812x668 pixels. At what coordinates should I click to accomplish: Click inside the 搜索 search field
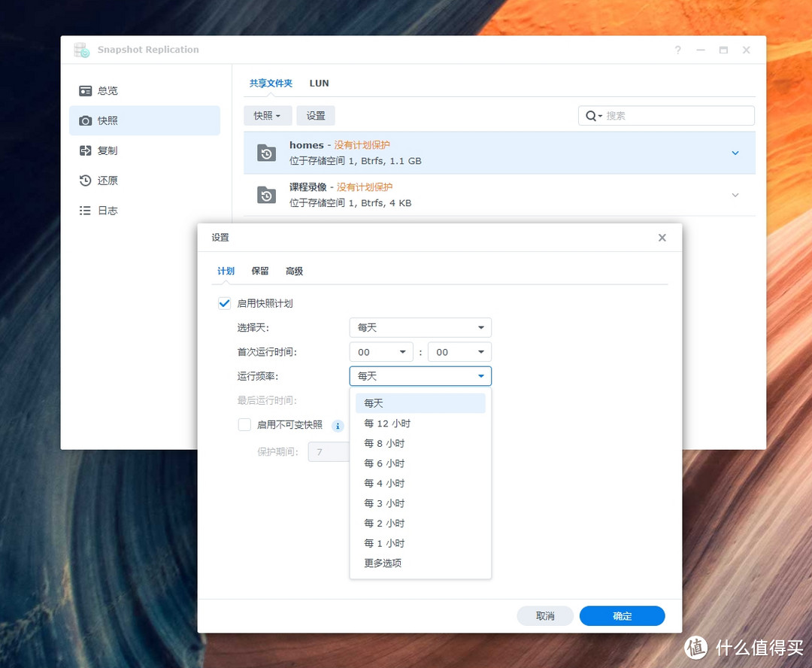tap(665, 115)
